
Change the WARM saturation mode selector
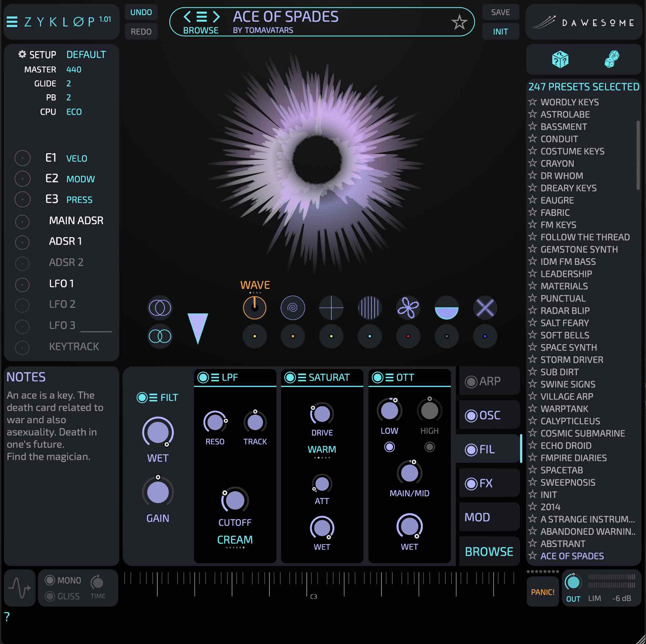coord(322,449)
